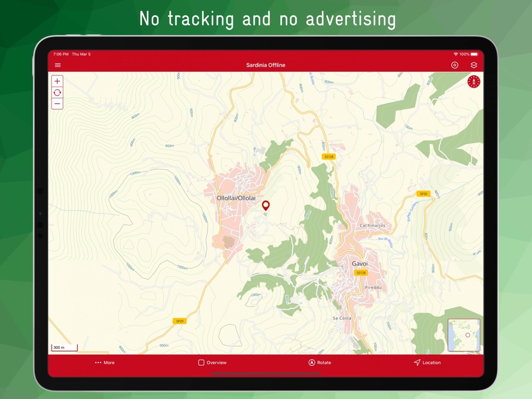Tap the Ollolai/Ollolai town label
Viewport: 532px width, 399px height.
(x=236, y=198)
